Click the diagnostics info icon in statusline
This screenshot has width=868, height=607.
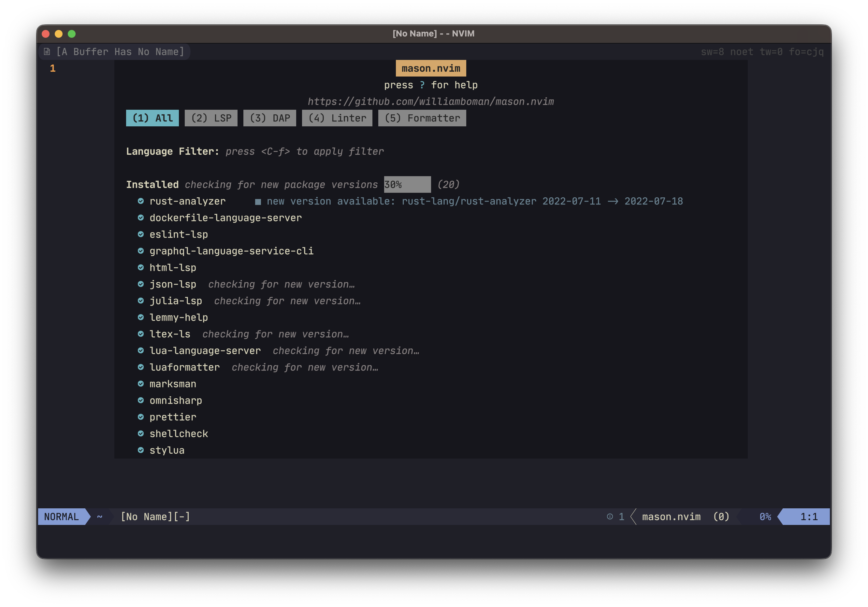pyautogui.click(x=610, y=516)
